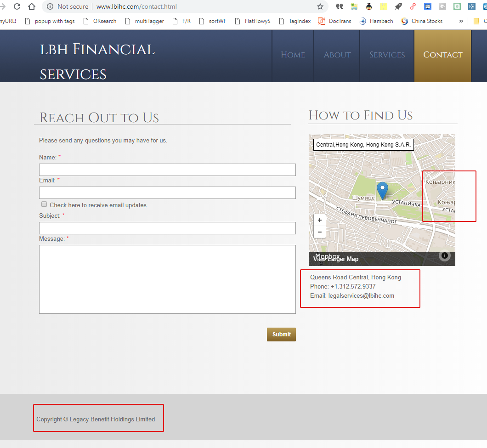Zoom out on the map with minus button
The height and width of the screenshot is (448, 487).
[x=320, y=232]
